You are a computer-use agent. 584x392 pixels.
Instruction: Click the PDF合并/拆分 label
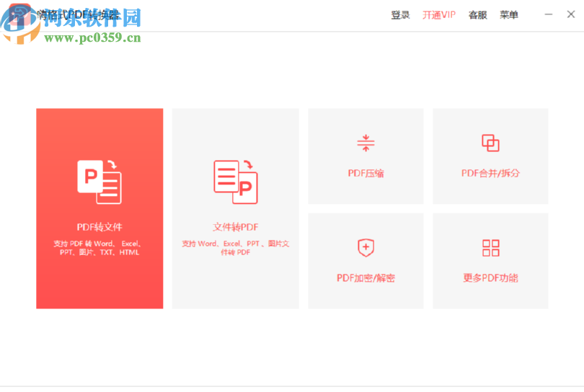pyautogui.click(x=490, y=173)
